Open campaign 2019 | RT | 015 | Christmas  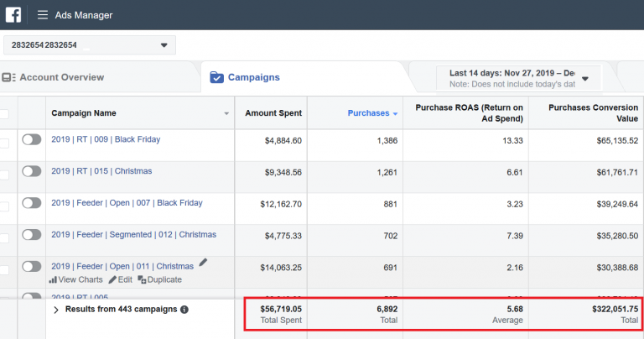tap(101, 171)
